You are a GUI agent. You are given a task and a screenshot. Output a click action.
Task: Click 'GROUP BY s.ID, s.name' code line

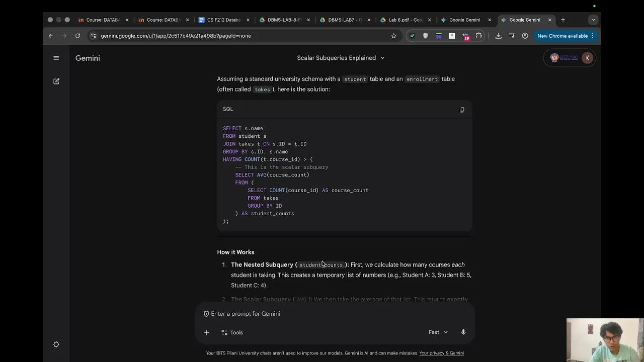tap(256, 151)
